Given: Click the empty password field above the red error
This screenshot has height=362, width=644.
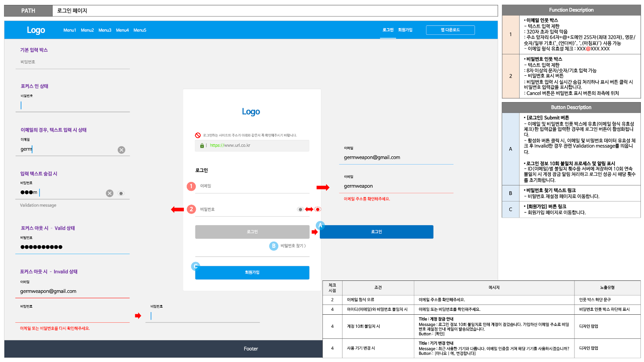Looking at the screenshot, I should pos(73,316).
